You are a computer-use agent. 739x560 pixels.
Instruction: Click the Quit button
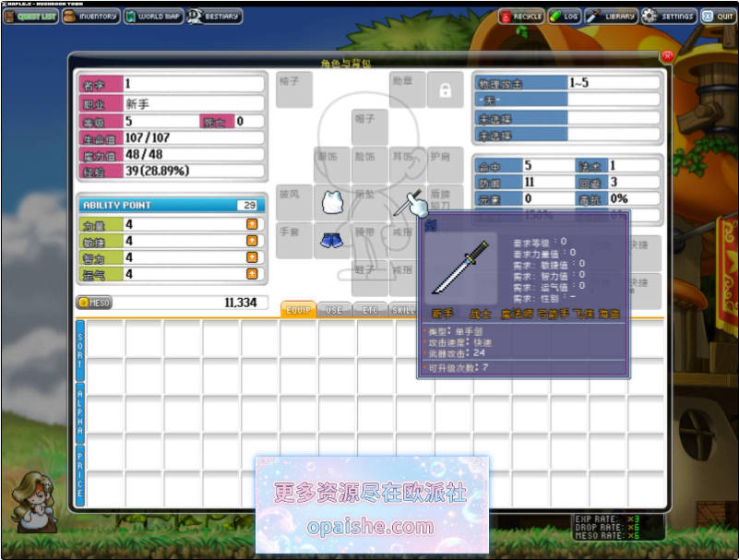tap(719, 17)
